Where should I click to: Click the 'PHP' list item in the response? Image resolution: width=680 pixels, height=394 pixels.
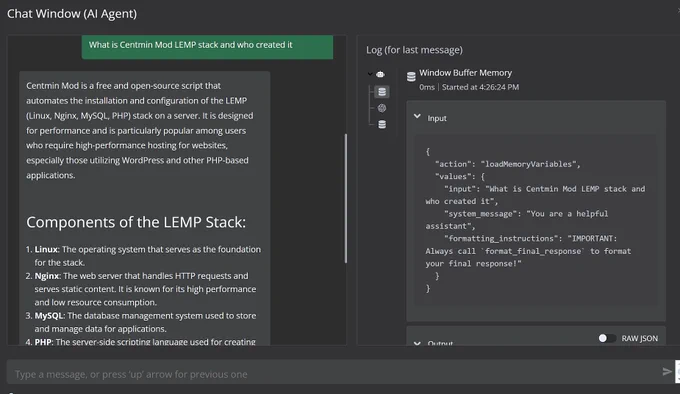tap(145, 342)
